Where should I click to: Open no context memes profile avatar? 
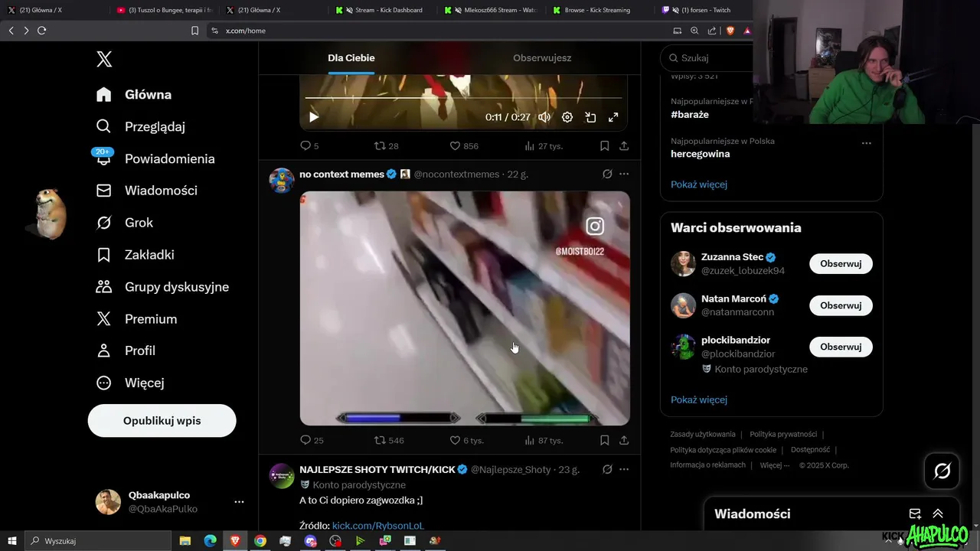tap(282, 181)
